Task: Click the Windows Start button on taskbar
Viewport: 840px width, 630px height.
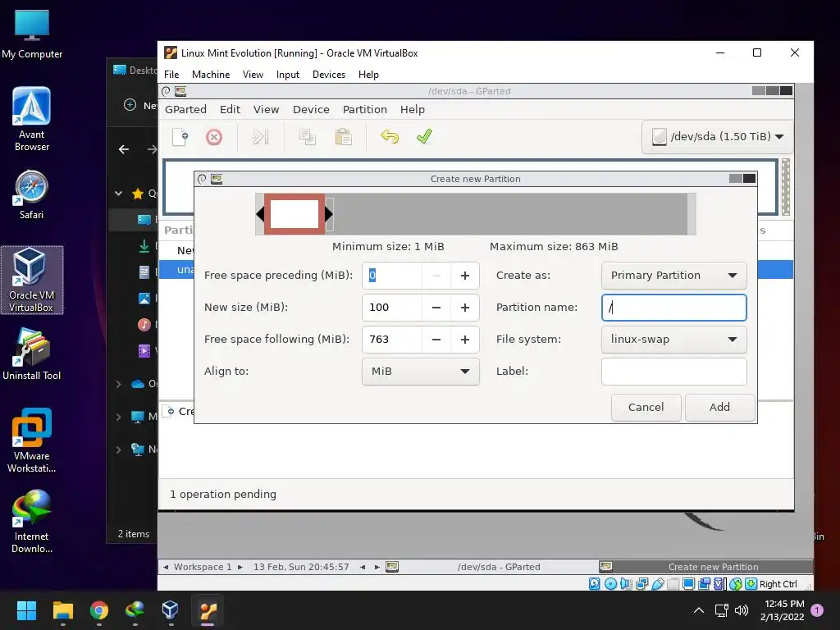Action: tap(26, 610)
